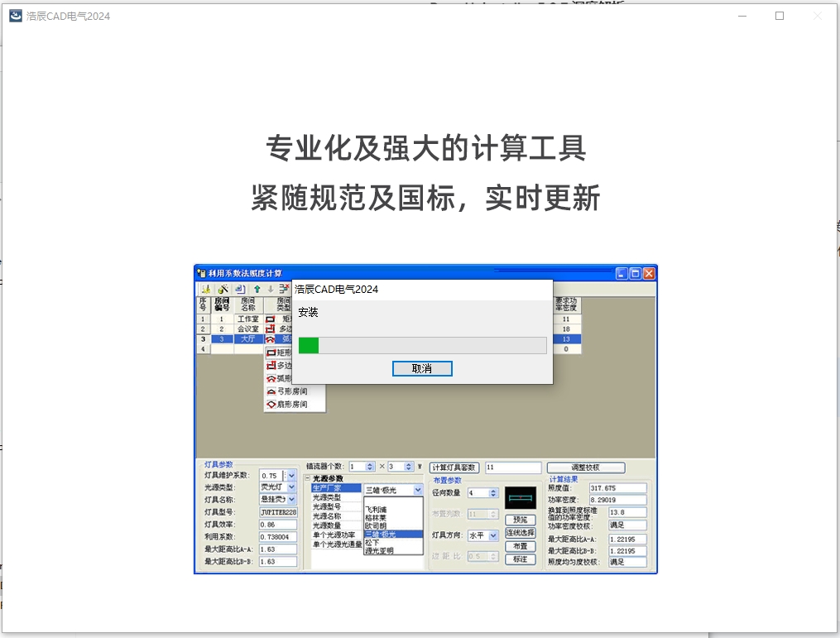The image size is (840, 638).
Task: Click the 预览 button
Action: 521,520
